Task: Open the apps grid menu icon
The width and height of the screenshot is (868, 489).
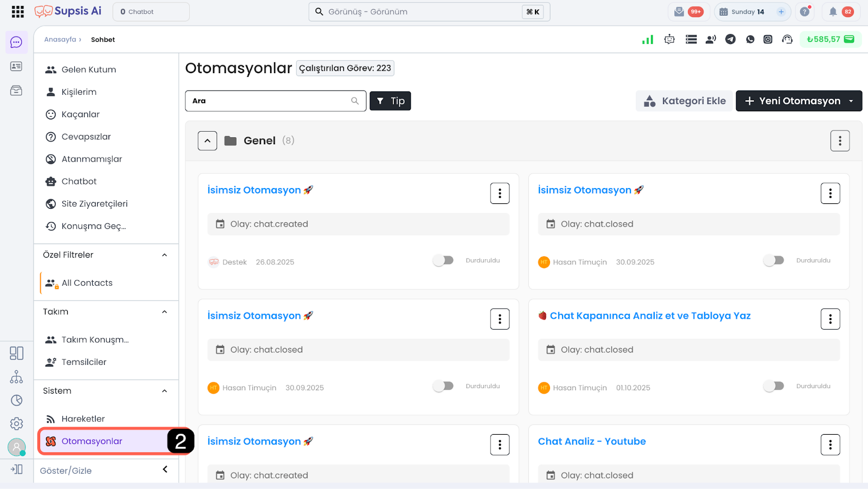Action: [x=17, y=11]
